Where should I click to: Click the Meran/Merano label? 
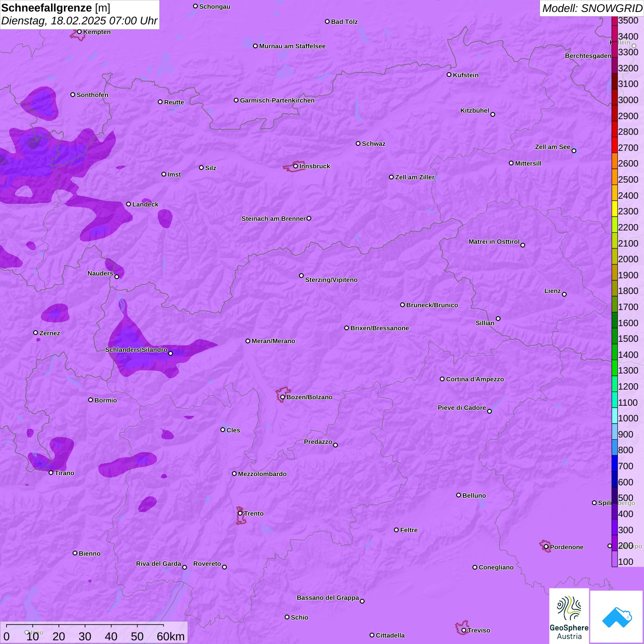click(x=273, y=341)
